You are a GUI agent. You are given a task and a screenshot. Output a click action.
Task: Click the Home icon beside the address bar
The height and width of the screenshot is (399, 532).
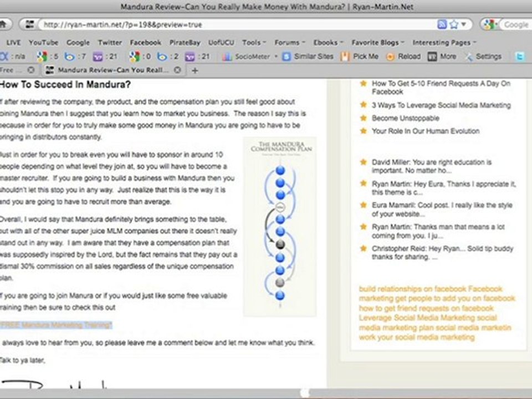click(3, 24)
